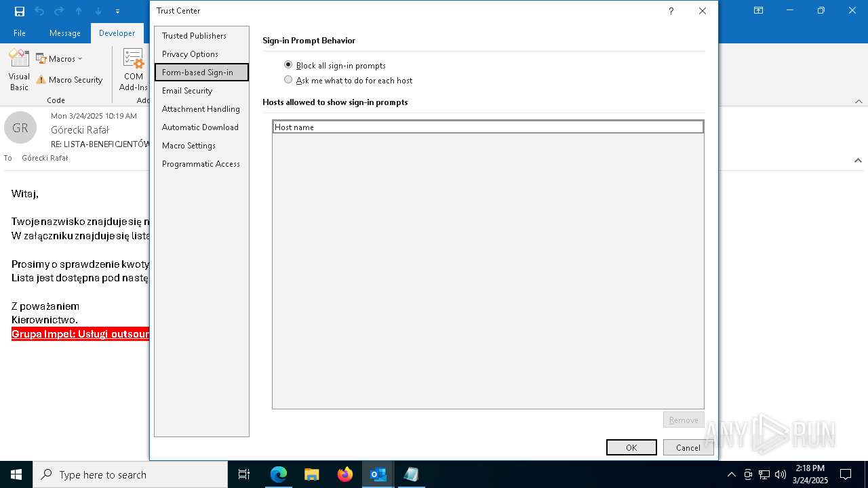Open the notification center
868x488 pixels.
tap(846, 474)
